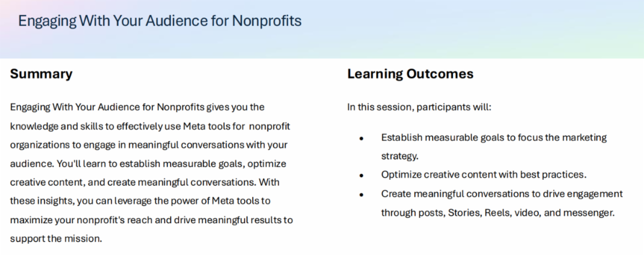Click the closing text 'support the mission.'

tap(56, 239)
